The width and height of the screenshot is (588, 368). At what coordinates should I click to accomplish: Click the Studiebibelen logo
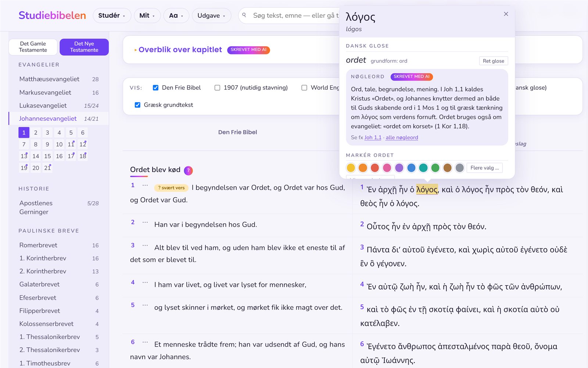pos(52,15)
